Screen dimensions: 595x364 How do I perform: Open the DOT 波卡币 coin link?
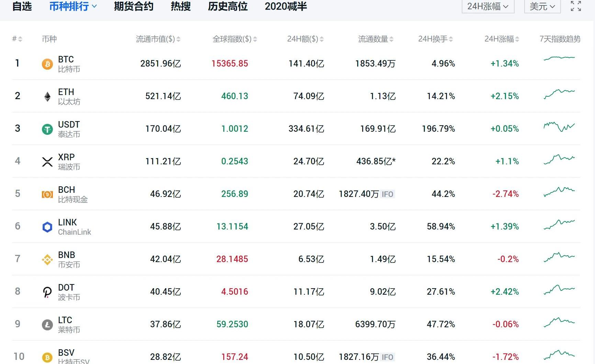(x=69, y=292)
